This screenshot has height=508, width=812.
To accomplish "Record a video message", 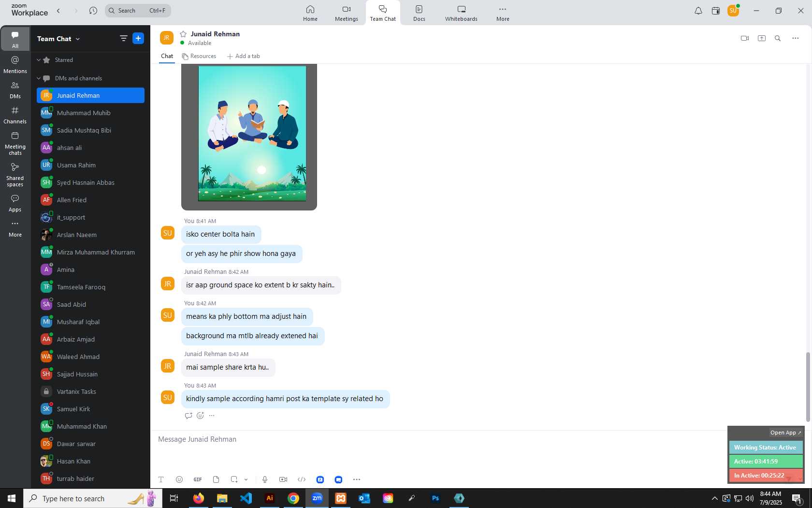I will [283, 479].
